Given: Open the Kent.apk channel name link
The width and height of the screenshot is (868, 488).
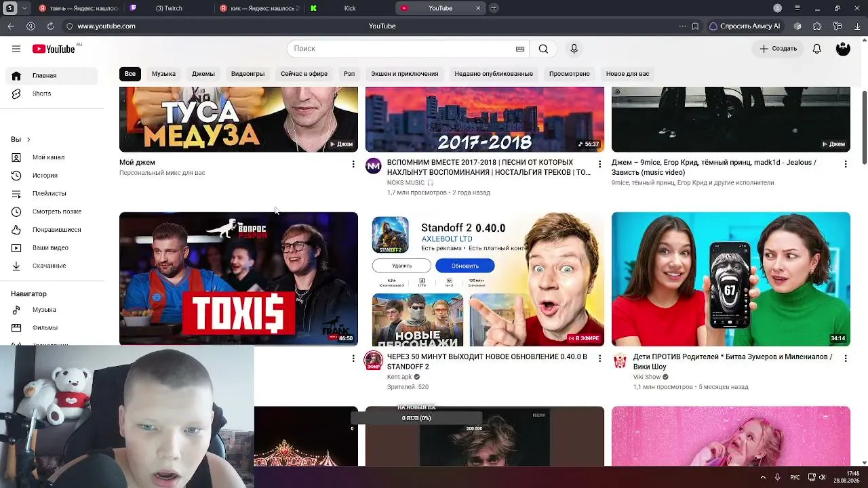Looking at the screenshot, I should (x=399, y=377).
